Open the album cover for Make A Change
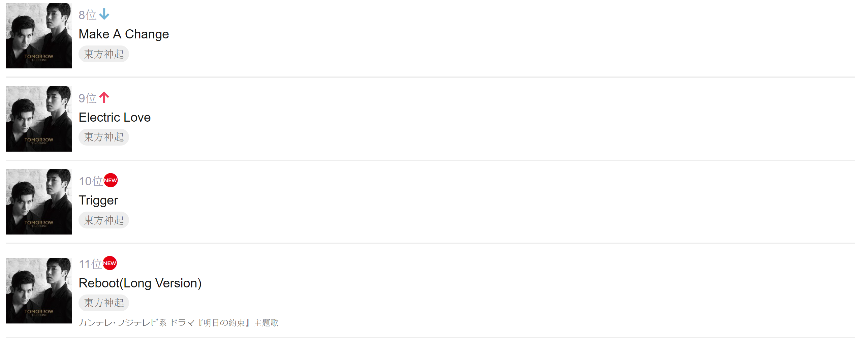Screen dimensions: 868x342 click(x=39, y=35)
